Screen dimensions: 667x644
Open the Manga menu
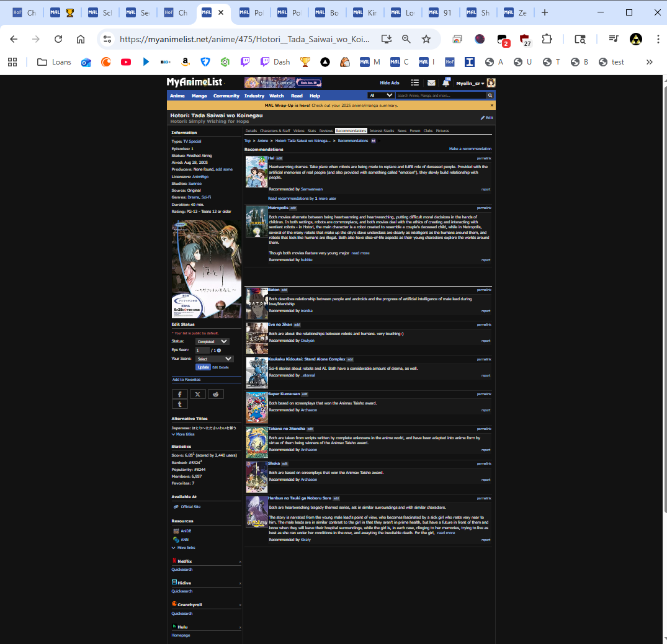pos(199,96)
